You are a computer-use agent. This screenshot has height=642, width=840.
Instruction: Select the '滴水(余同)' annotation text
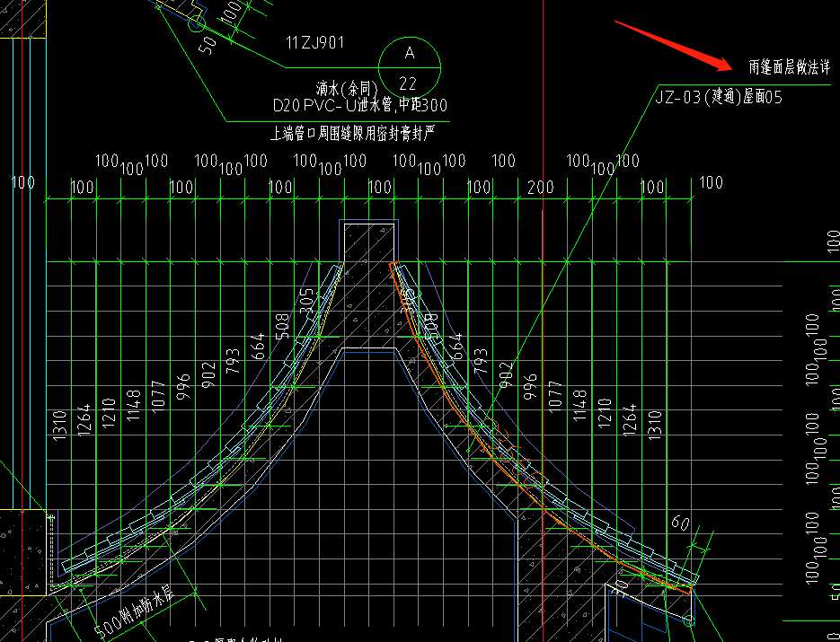coord(347,88)
